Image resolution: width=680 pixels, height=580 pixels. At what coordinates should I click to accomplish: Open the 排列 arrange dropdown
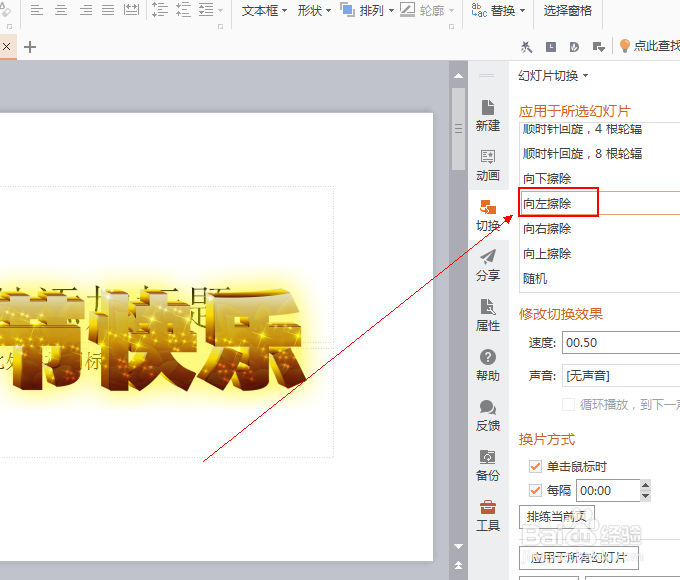(x=367, y=10)
